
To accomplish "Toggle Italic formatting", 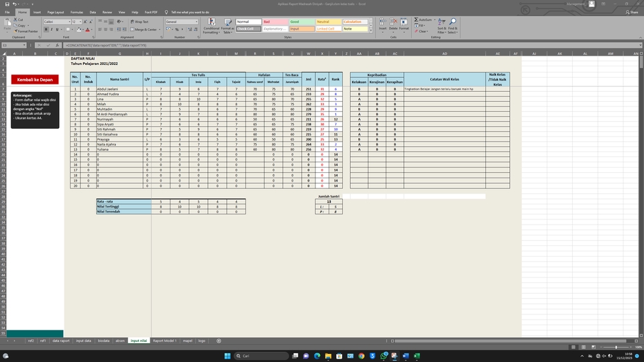I will click(52, 29).
